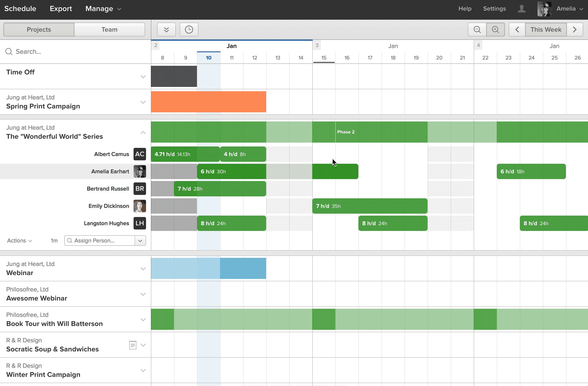Click the download/export arrow icon
This screenshot has width=588, height=386.
166,29
